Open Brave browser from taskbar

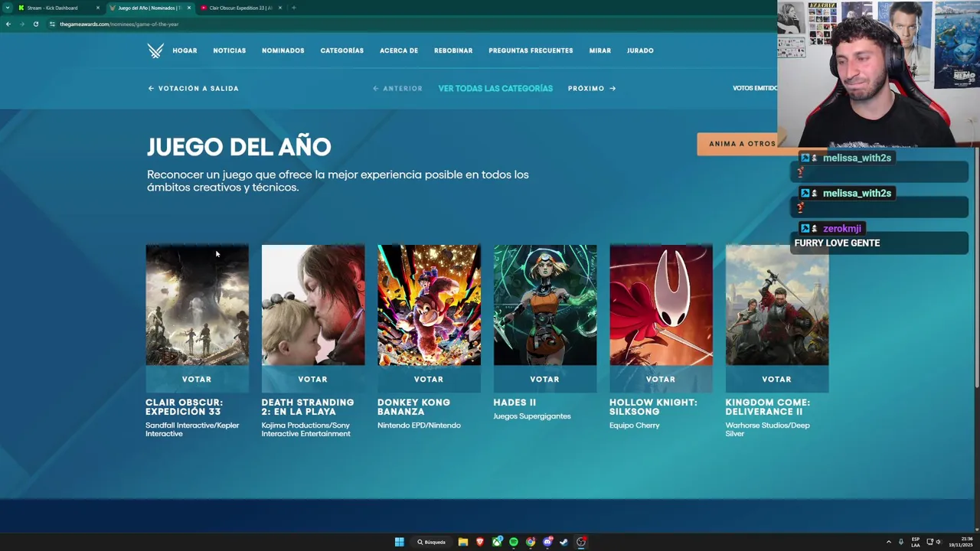[480, 542]
